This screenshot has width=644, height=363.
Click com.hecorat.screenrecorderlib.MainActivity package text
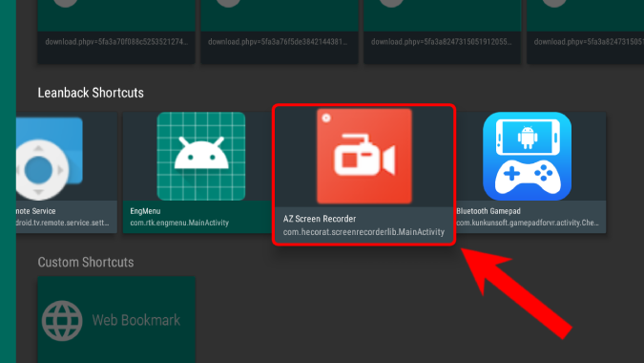364,232
